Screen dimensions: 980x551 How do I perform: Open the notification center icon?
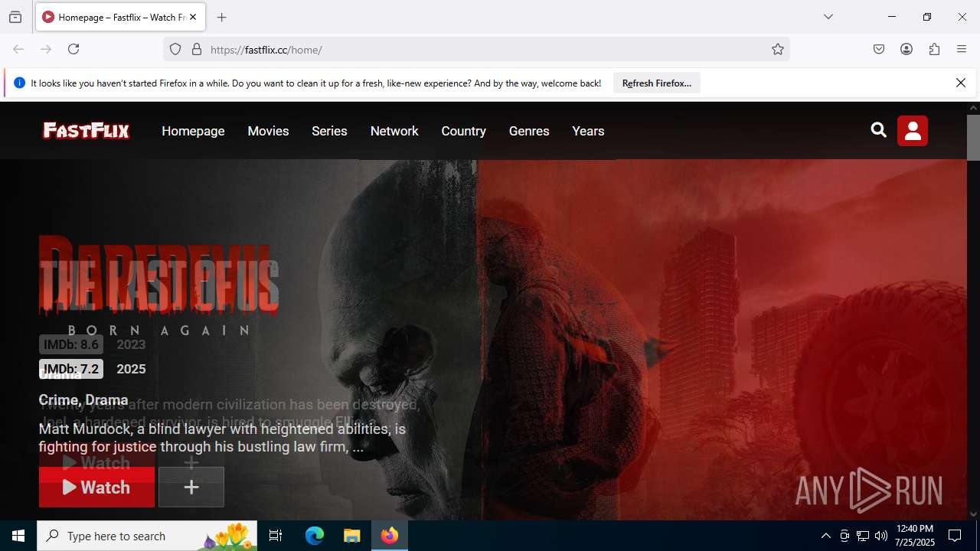pyautogui.click(x=955, y=536)
